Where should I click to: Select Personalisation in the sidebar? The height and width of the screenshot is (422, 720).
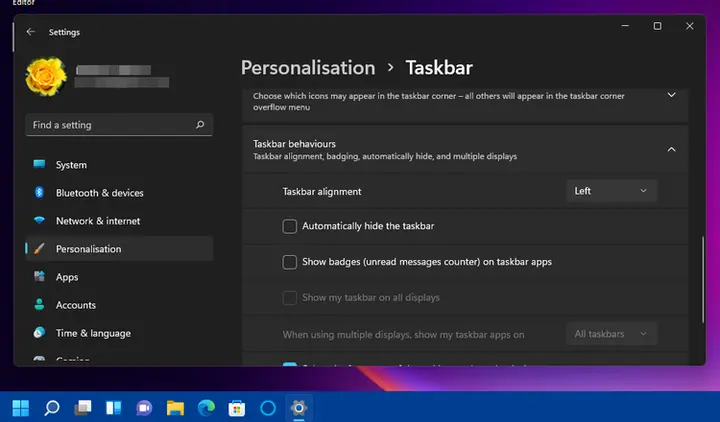tap(119, 248)
